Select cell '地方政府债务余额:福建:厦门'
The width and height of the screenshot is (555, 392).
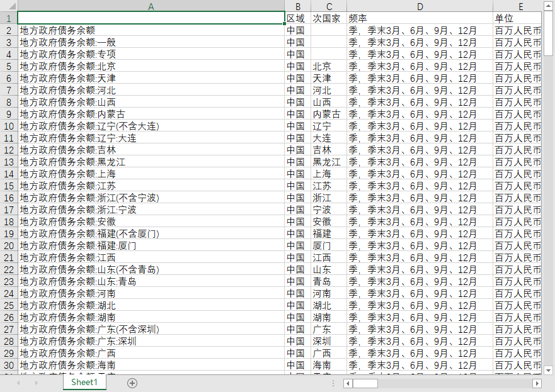(151, 245)
